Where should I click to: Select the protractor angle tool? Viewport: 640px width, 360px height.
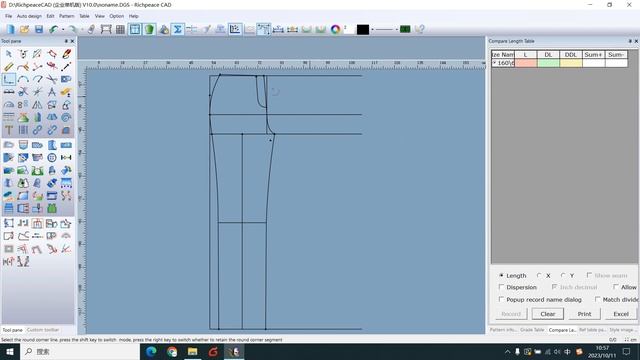[x=9, y=105]
